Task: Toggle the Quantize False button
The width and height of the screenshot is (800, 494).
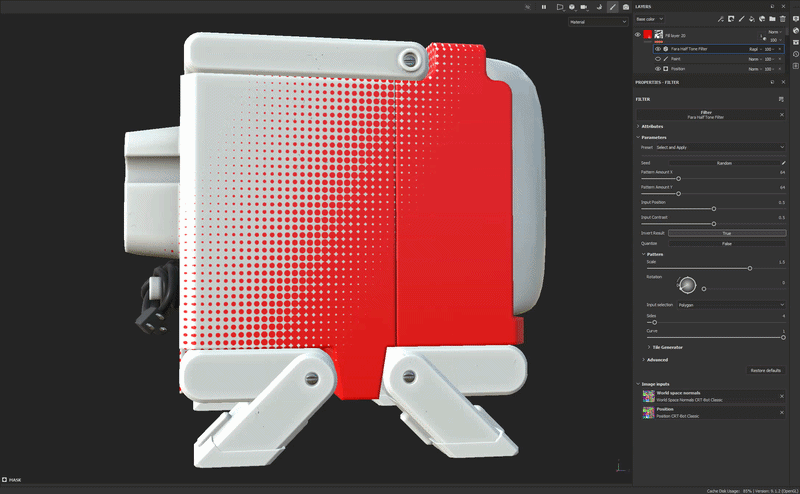Action: (x=726, y=243)
